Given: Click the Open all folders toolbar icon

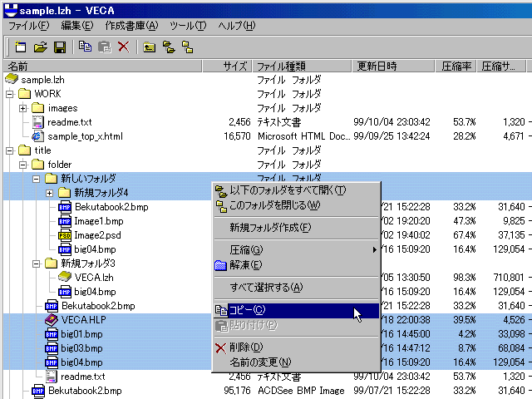Looking at the screenshot, I should (x=169, y=47).
